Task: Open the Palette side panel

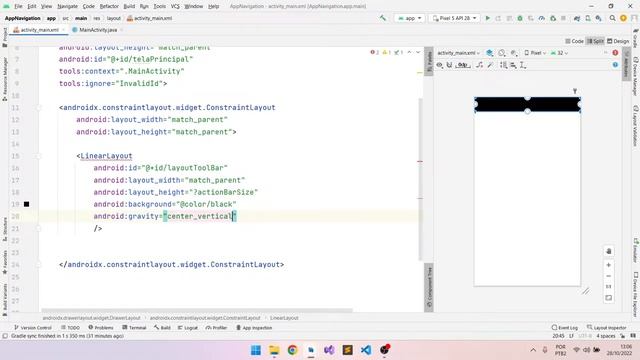Action: pos(429,61)
